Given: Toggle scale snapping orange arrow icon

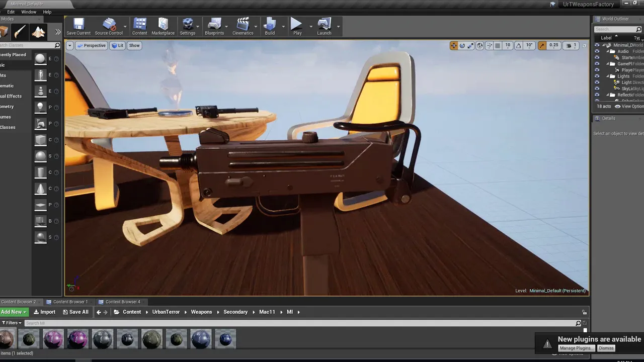Looking at the screenshot, I should (542, 45).
